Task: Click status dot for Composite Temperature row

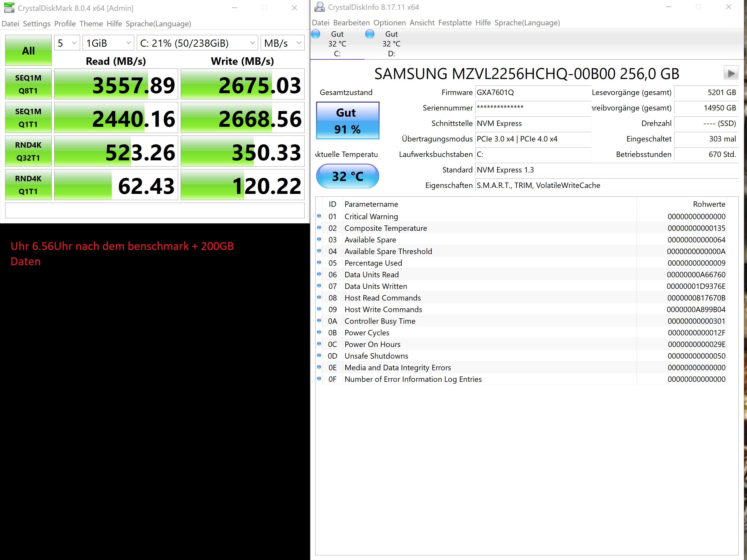Action: (319, 228)
